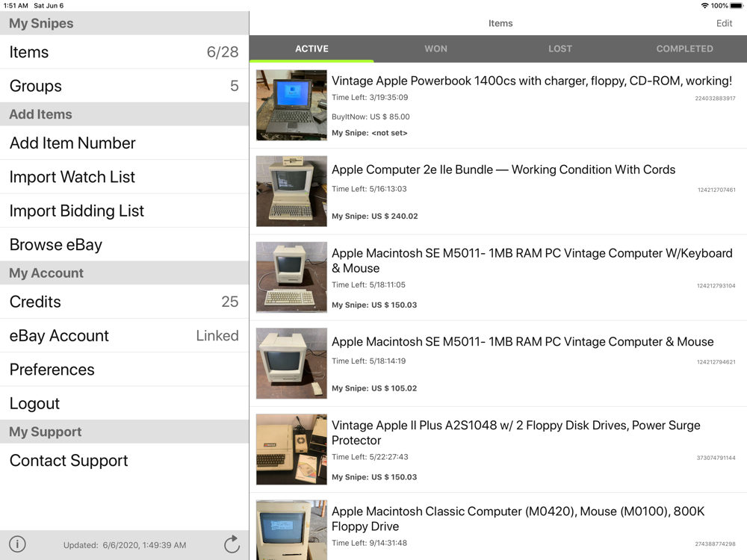This screenshot has width=747, height=560.
Task: Check the battery icon in the status bar
Action: tap(737, 6)
